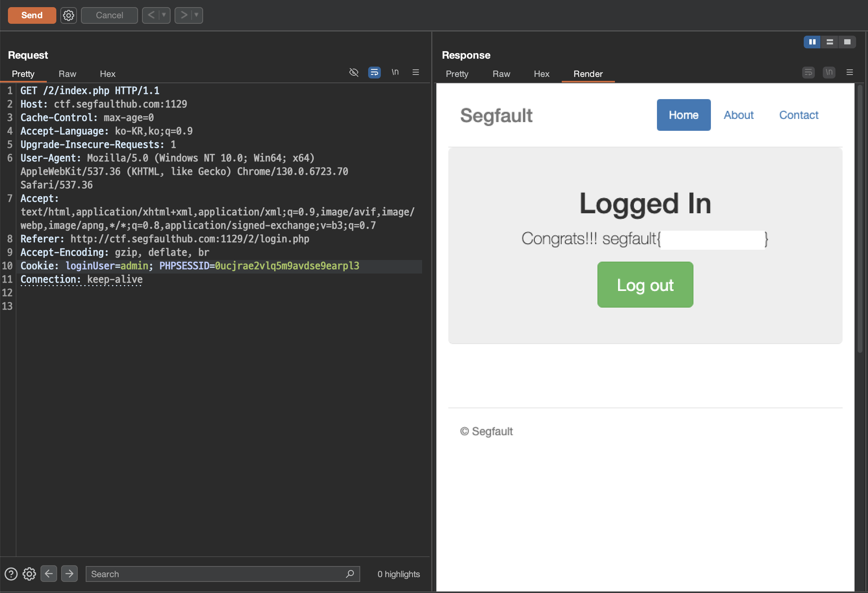The height and width of the screenshot is (593, 868).
Task: Open the Send settings gear icon
Action: pos(69,15)
